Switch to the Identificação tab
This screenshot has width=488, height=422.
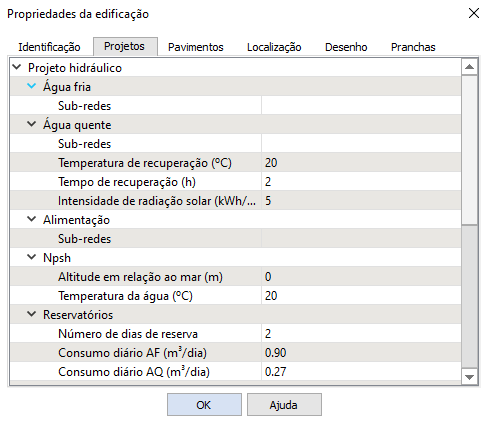[49, 47]
